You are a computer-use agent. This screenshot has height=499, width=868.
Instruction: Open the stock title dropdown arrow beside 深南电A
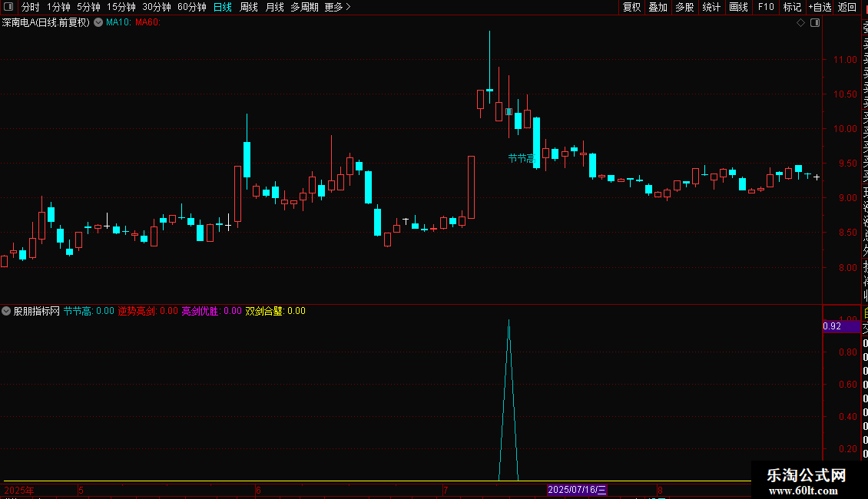[98, 23]
